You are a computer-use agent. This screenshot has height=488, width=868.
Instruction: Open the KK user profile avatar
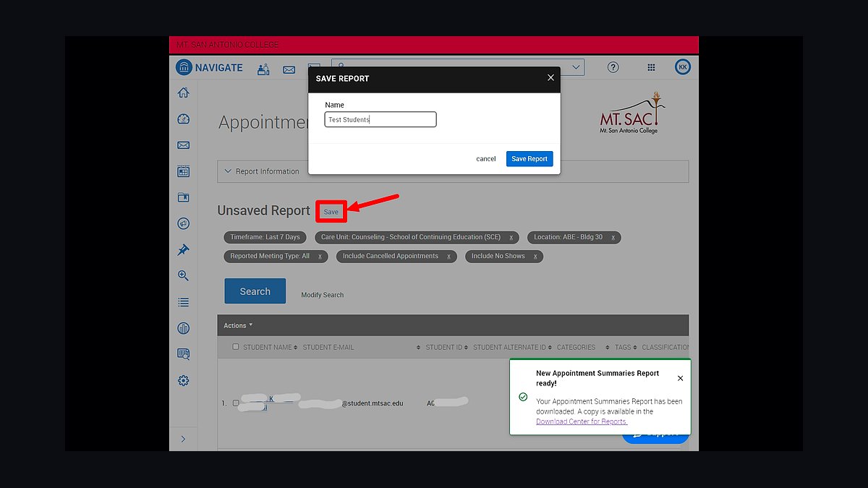[x=683, y=67]
